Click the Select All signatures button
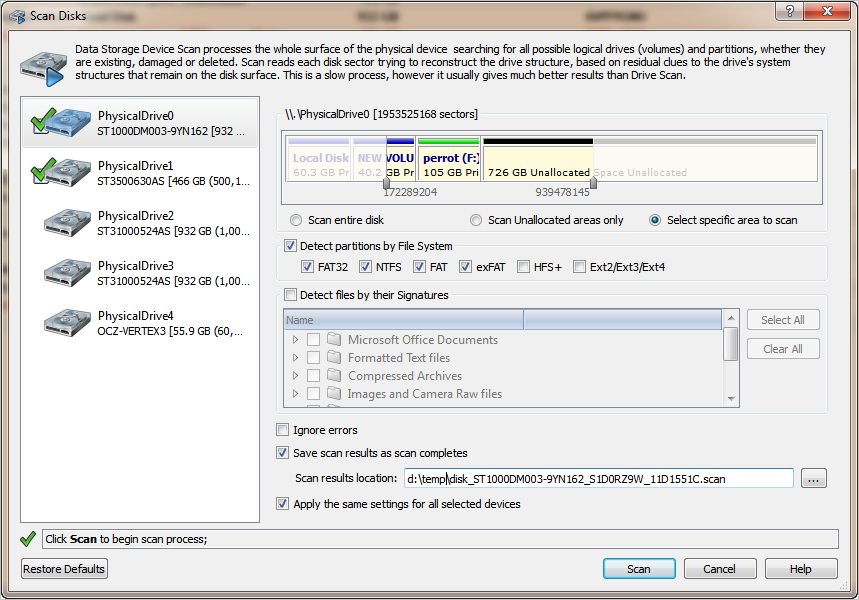Viewport: 859px width, 600px height. click(x=783, y=320)
